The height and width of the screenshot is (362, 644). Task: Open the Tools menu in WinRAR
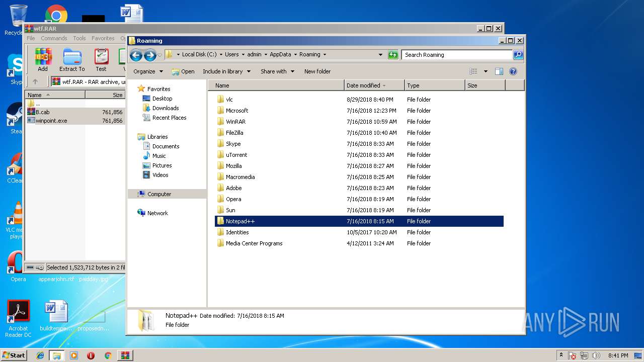pyautogui.click(x=79, y=38)
